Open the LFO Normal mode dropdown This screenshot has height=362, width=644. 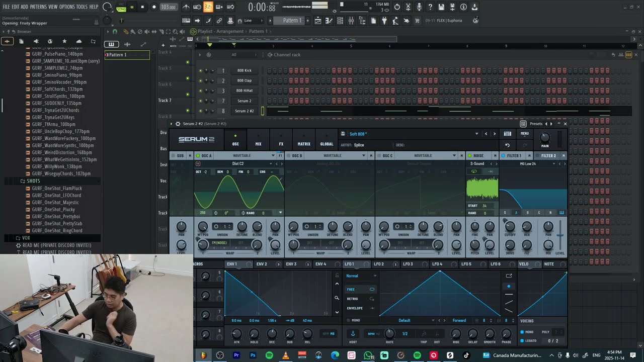click(361, 276)
